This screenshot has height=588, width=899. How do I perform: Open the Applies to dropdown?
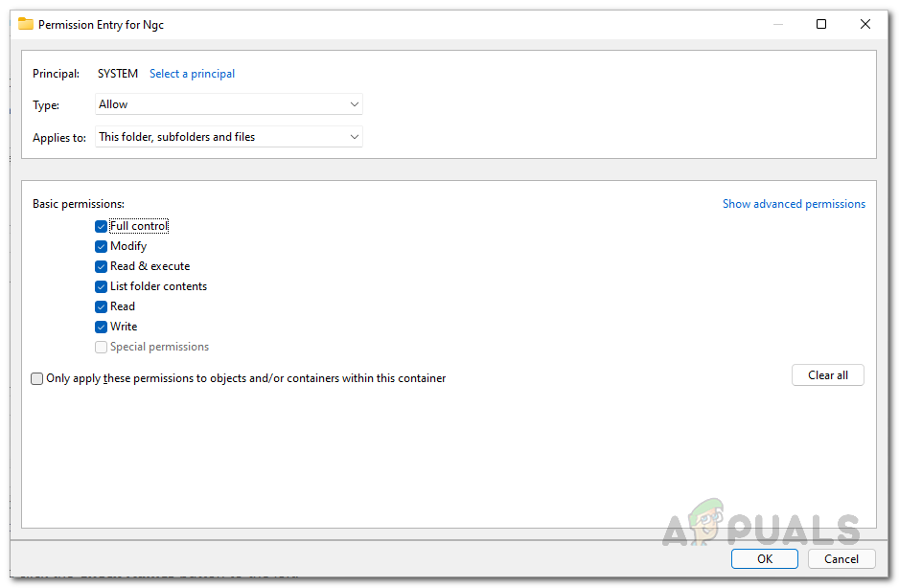[x=229, y=137]
